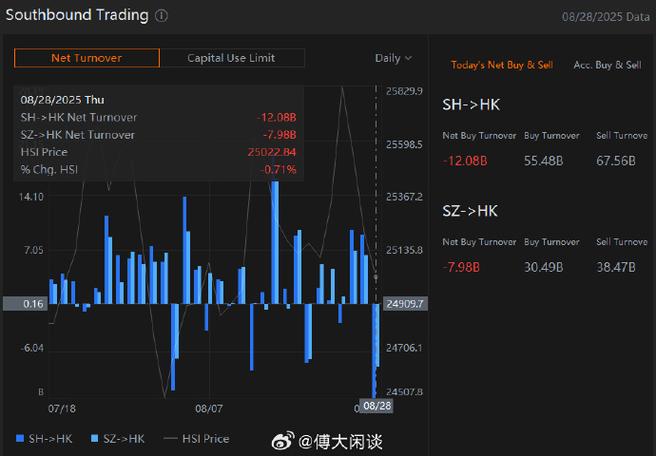Click the SZ->HK heading in right panel
656x456 pixels.
pyautogui.click(x=470, y=211)
